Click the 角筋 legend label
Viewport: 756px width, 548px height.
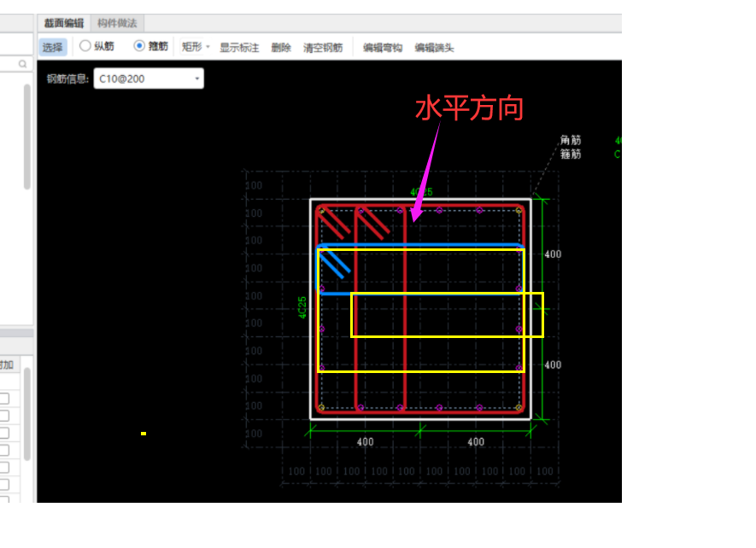click(x=571, y=140)
